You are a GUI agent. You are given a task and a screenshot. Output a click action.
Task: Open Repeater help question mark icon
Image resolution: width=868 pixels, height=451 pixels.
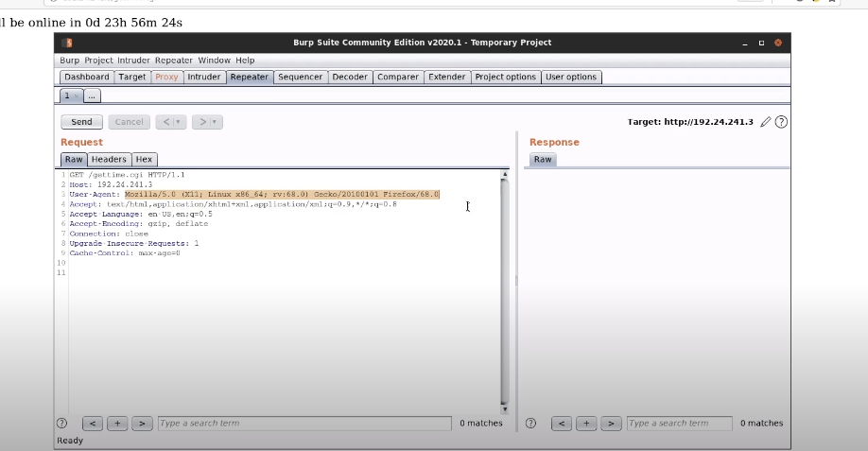(782, 122)
